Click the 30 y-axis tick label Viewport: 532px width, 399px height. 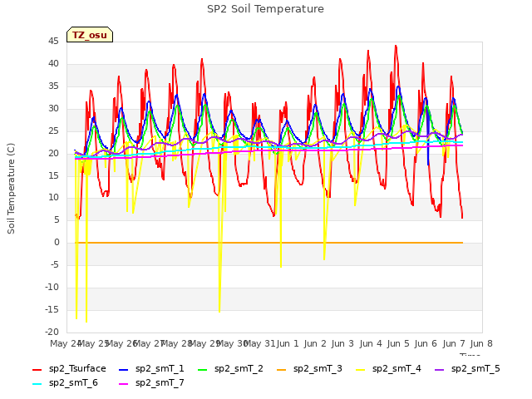(53, 109)
